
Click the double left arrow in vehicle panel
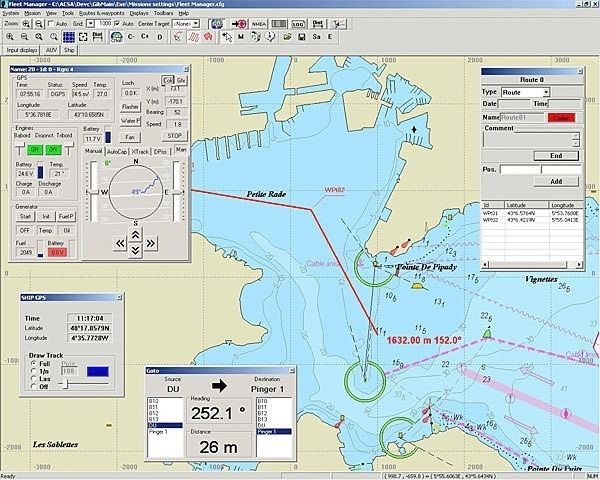click(120, 243)
